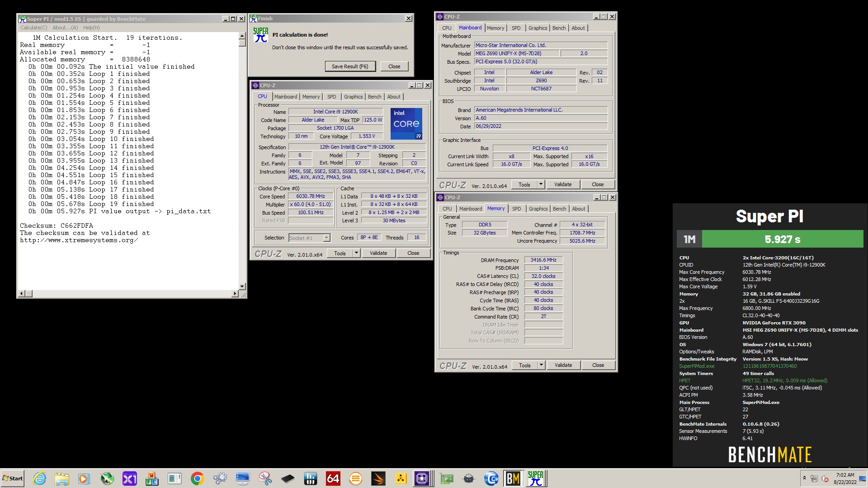Open the blue C logo taskbar icon

[x=491, y=479]
